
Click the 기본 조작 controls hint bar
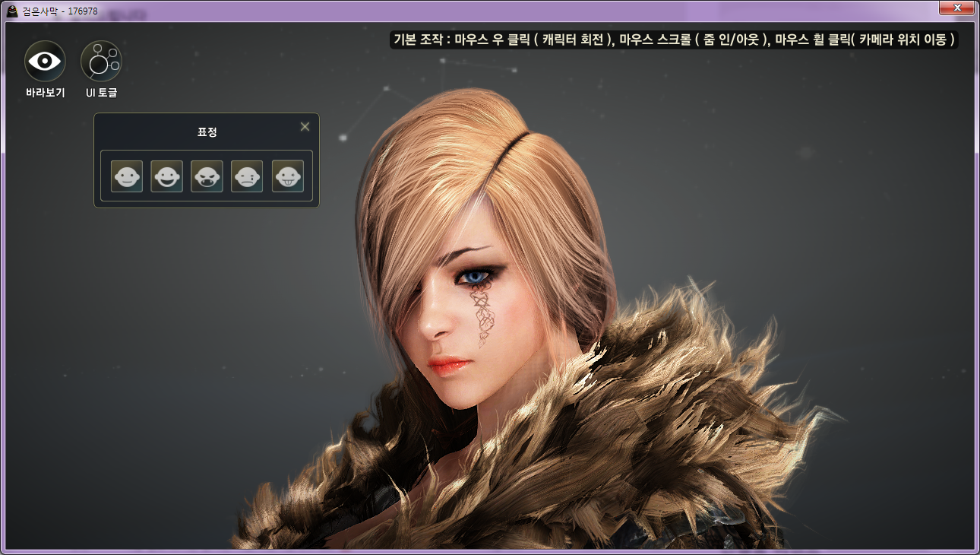pos(673,40)
